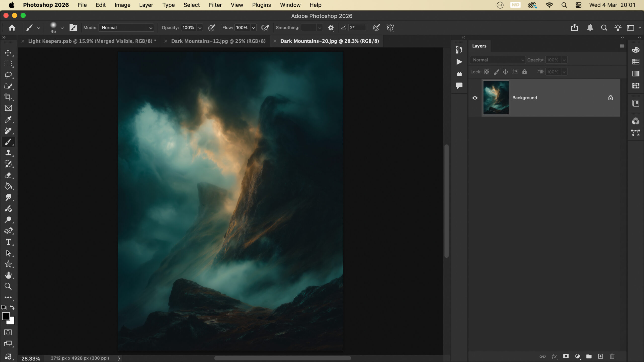Toggle lock transparent pixels icon
The image size is (644, 362).
[x=487, y=72]
